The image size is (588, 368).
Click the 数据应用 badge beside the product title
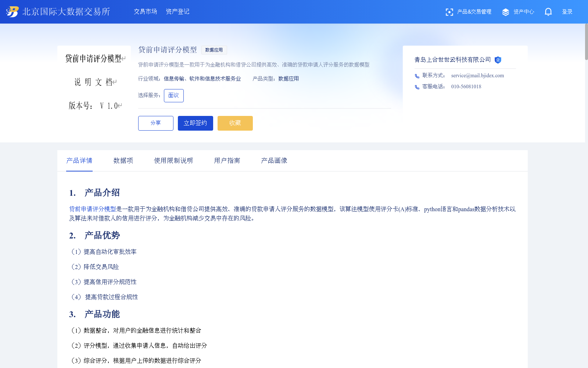(x=214, y=50)
